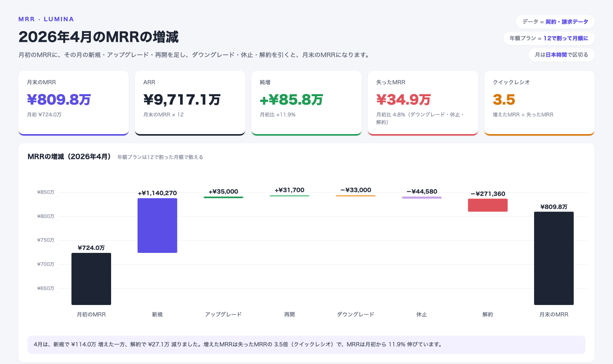Click the +¥31,700 value label

[290, 190]
